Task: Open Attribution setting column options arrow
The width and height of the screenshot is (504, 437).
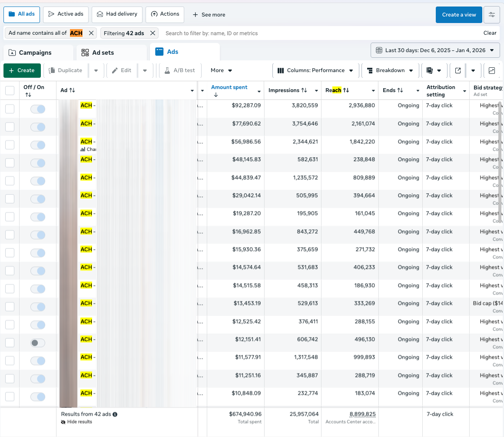Action: tap(464, 91)
